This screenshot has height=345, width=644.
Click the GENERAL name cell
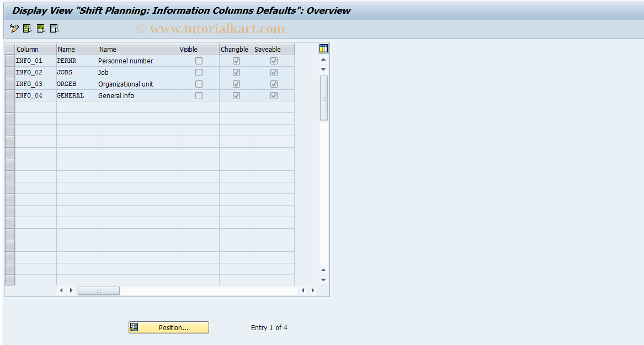(x=77, y=95)
